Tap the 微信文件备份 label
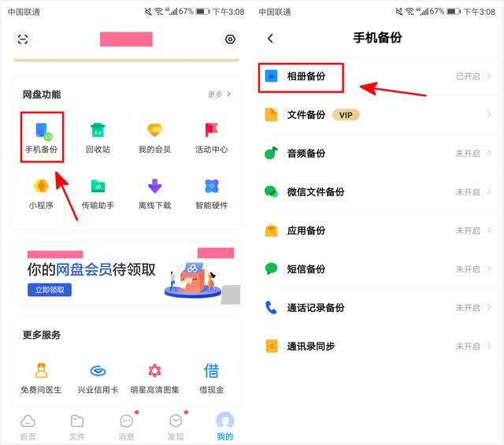Image resolution: width=504 pixels, height=445 pixels. [316, 192]
